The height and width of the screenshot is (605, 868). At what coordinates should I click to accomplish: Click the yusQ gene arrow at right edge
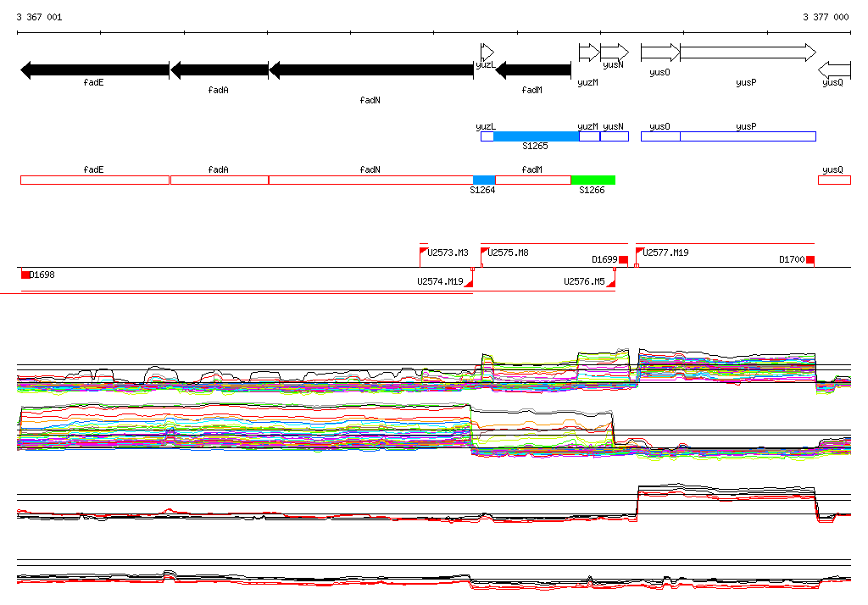tap(834, 70)
